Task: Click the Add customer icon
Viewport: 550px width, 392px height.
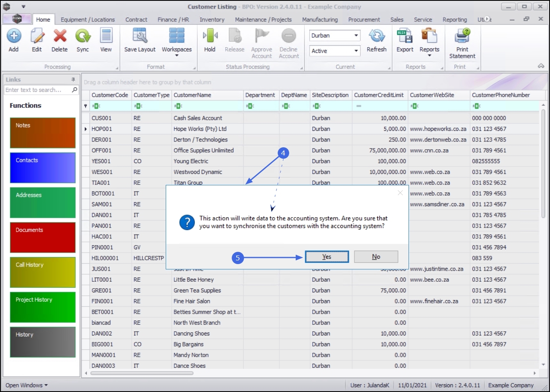Action: tap(14, 36)
